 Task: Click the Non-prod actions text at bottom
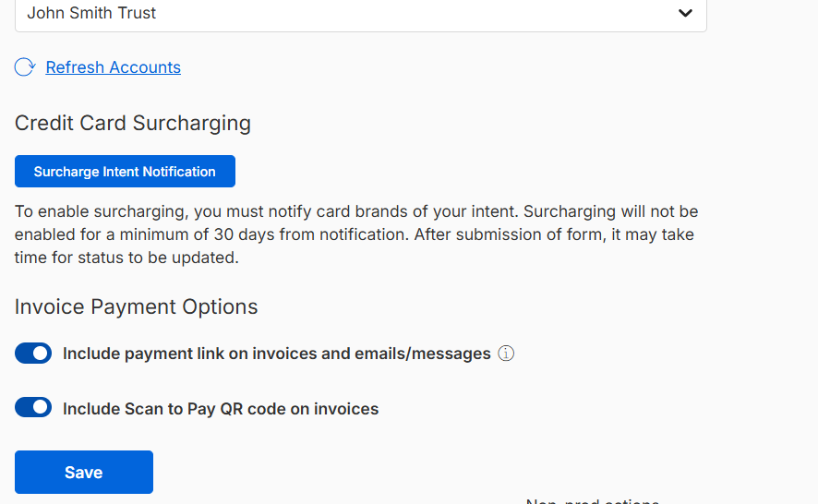click(593, 501)
